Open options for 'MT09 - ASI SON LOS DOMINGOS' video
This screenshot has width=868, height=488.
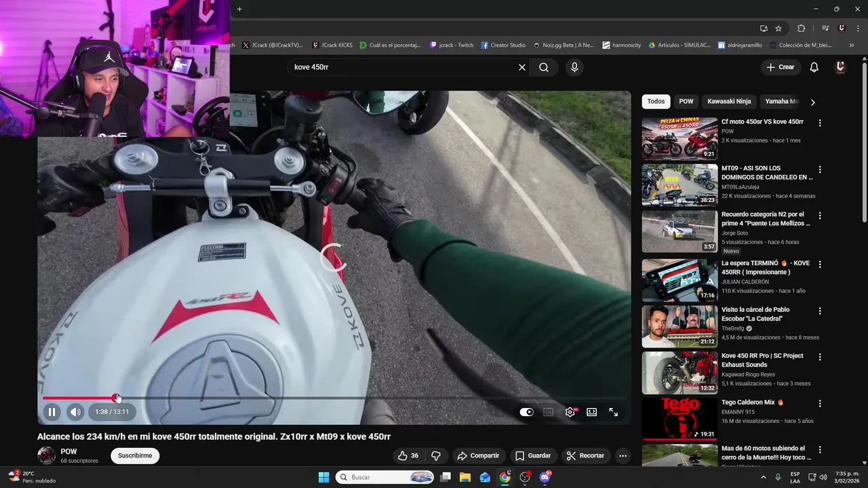click(x=820, y=169)
